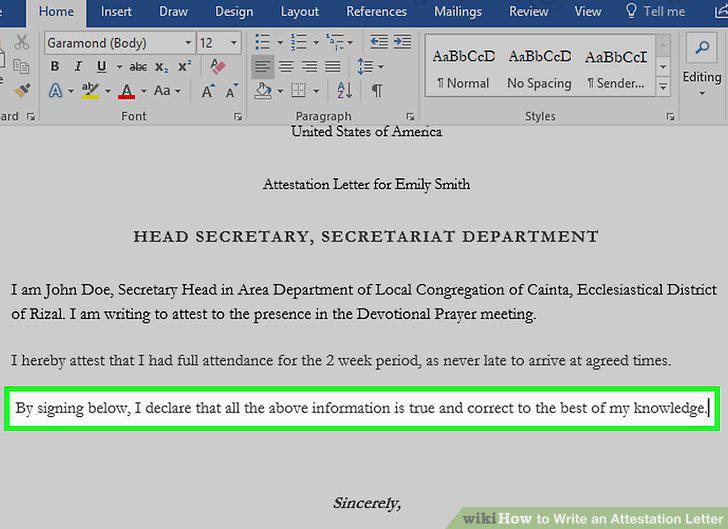Open Change Case Aa menu
The height and width of the screenshot is (529, 728).
click(x=167, y=91)
